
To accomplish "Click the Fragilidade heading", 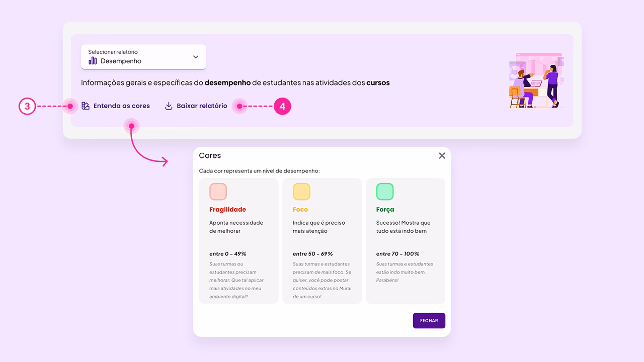I will click(227, 210).
